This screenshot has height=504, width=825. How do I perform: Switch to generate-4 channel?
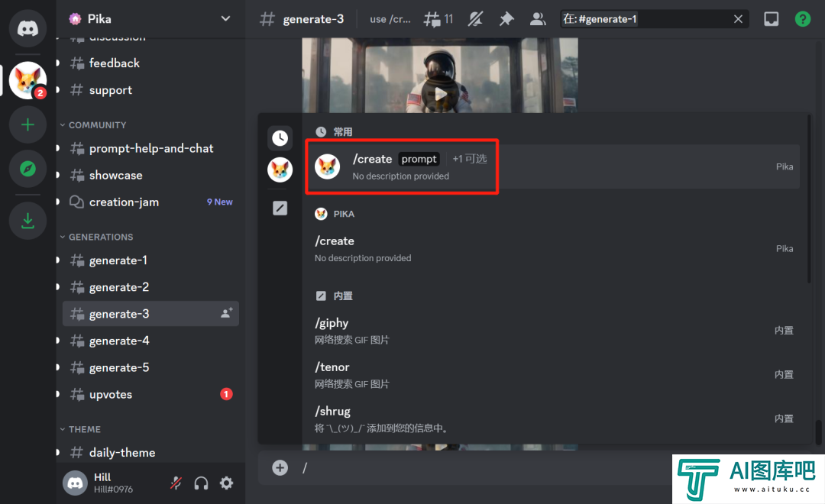point(150,341)
